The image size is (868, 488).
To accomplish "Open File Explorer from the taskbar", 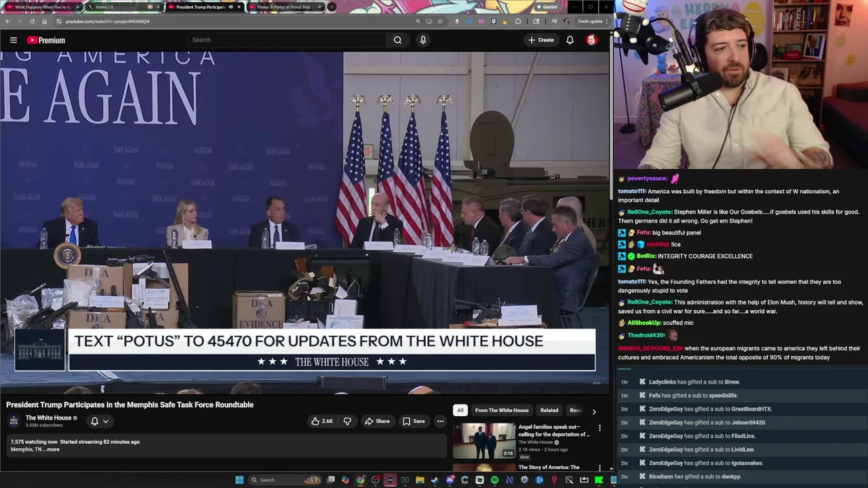I will [420, 480].
